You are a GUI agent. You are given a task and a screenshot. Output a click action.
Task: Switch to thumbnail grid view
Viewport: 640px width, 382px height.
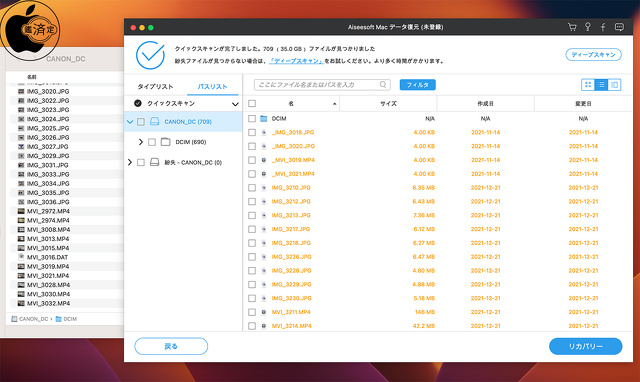point(588,84)
